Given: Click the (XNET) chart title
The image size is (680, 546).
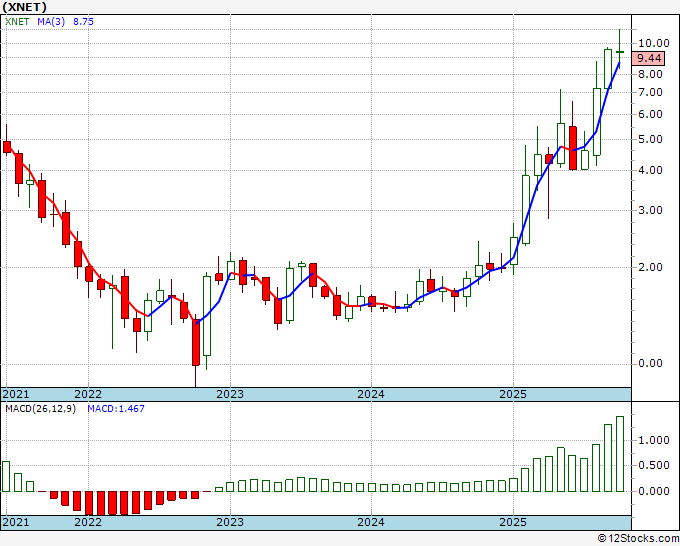Looking at the screenshot, I should point(25,7).
